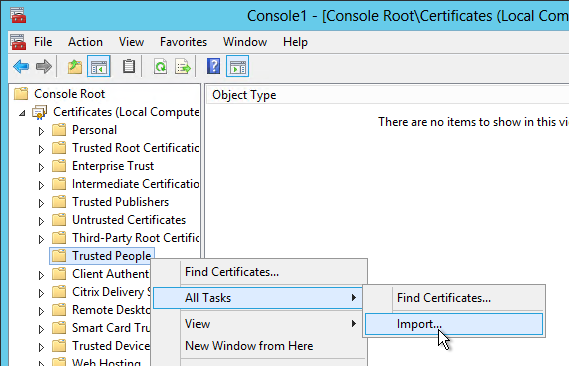Click the Third-Party Root folder icon

[x=59, y=238]
